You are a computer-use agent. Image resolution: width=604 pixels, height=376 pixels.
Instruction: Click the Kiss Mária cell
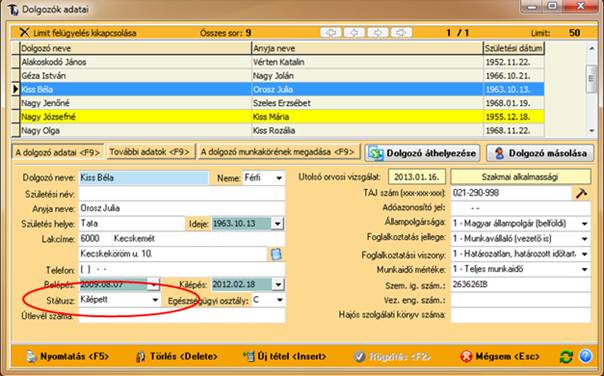coord(367,117)
